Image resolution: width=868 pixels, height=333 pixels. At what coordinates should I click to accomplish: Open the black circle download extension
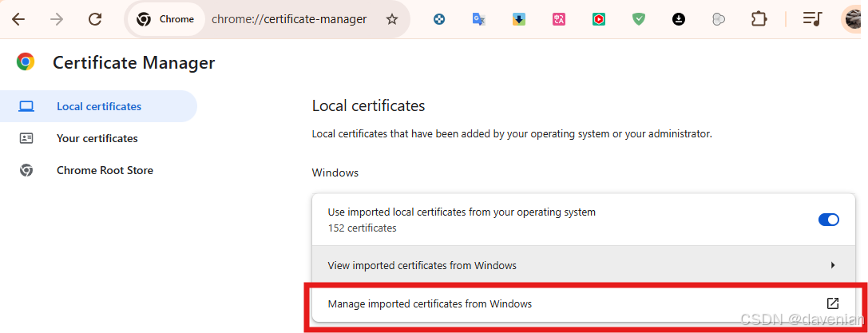[x=679, y=20]
